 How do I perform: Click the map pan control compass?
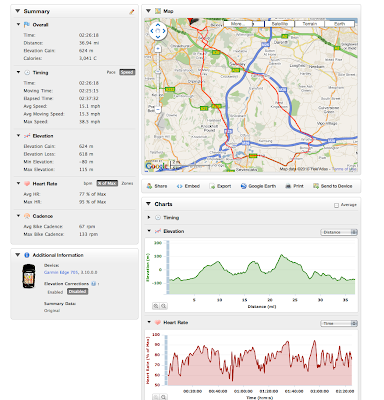[158, 31]
